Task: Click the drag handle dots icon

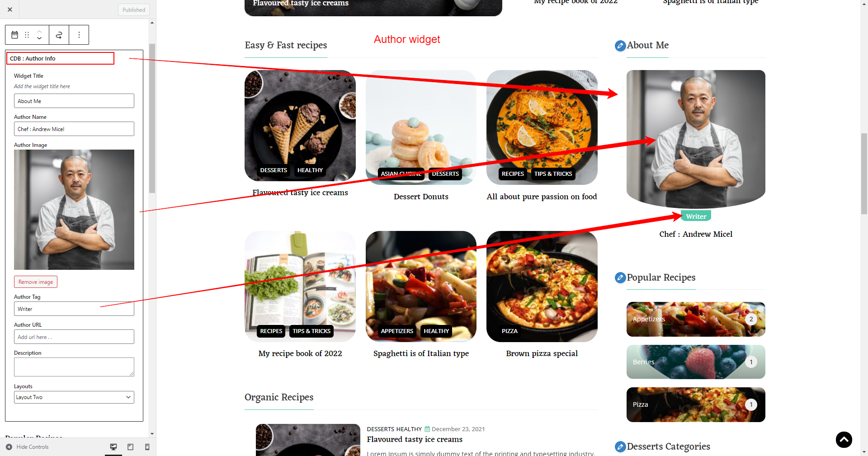Action: 27,35
